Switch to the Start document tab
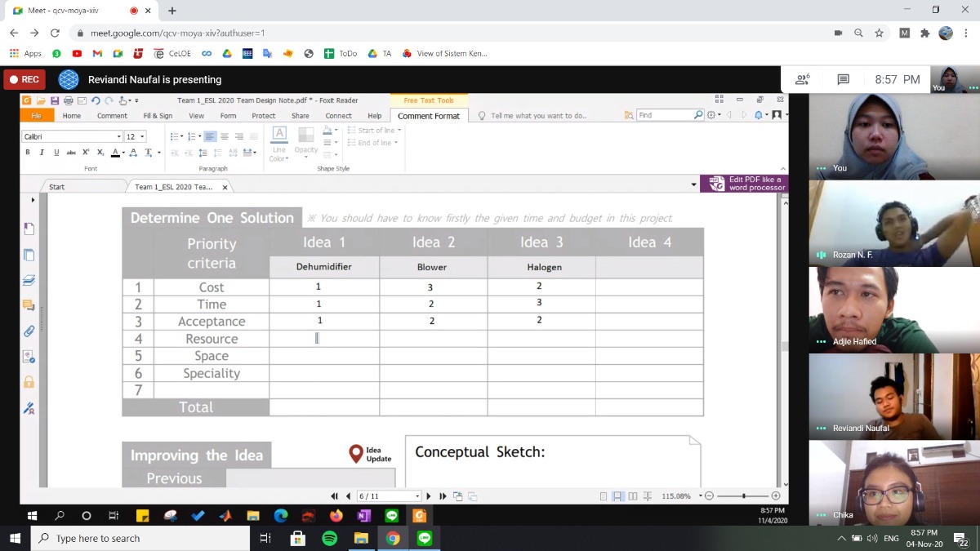The width and height of the screenshot is (980, 551). [56, 187]
